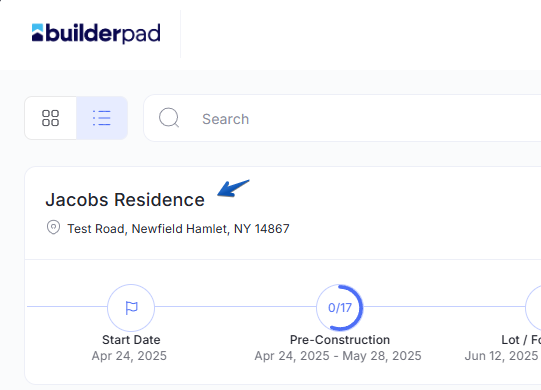Click the builderpad logo
This screenshot has height=390, width=541.
(x=96, y=33)
